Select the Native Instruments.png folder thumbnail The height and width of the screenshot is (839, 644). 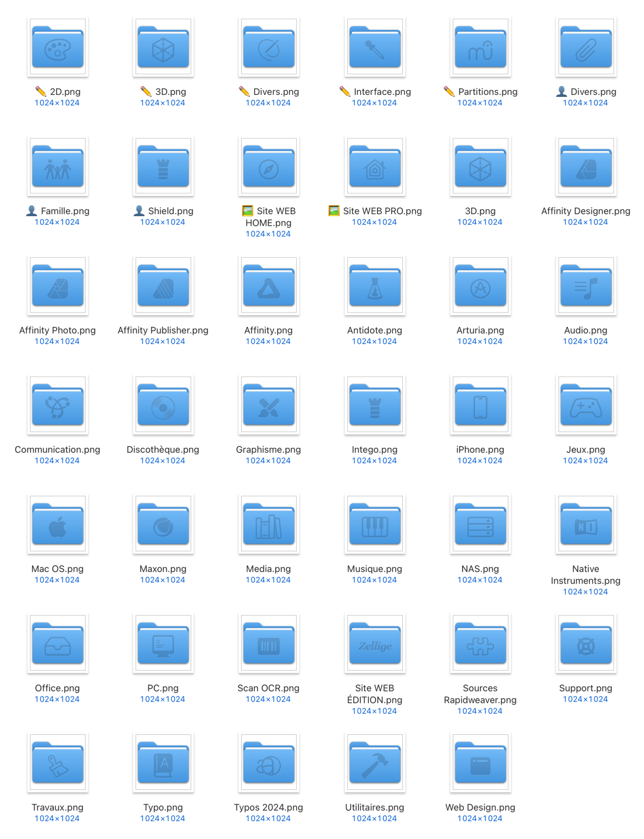[x=586, y=524]
